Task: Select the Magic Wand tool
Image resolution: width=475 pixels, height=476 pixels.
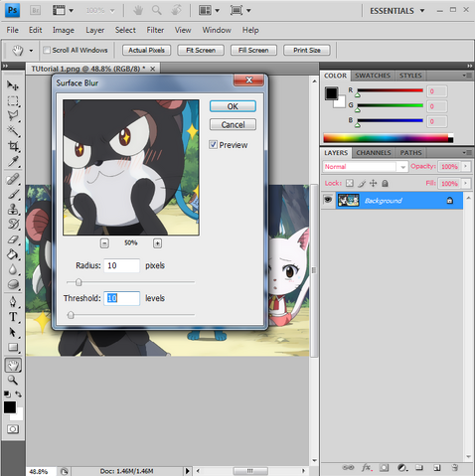Action: click(13, 131)
